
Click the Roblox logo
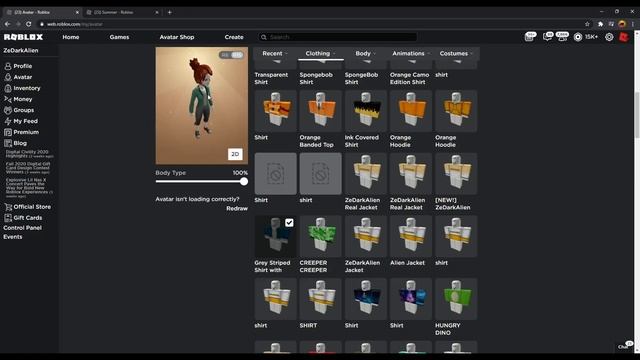tap(23, 37)
